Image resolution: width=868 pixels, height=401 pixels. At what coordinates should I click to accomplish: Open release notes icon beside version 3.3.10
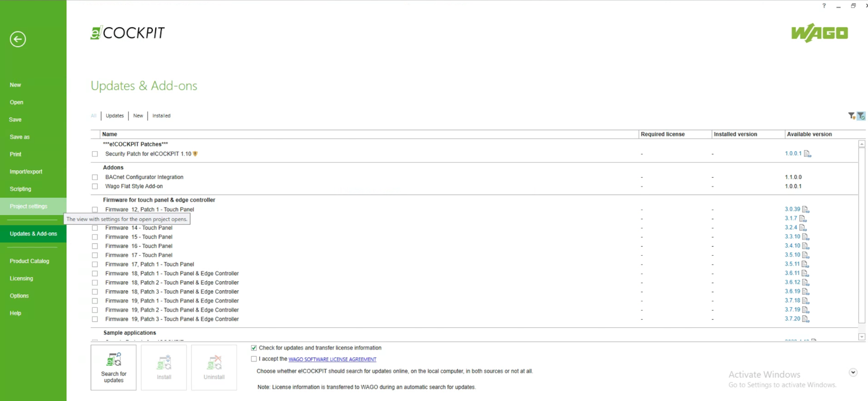[x=806, y=237]
